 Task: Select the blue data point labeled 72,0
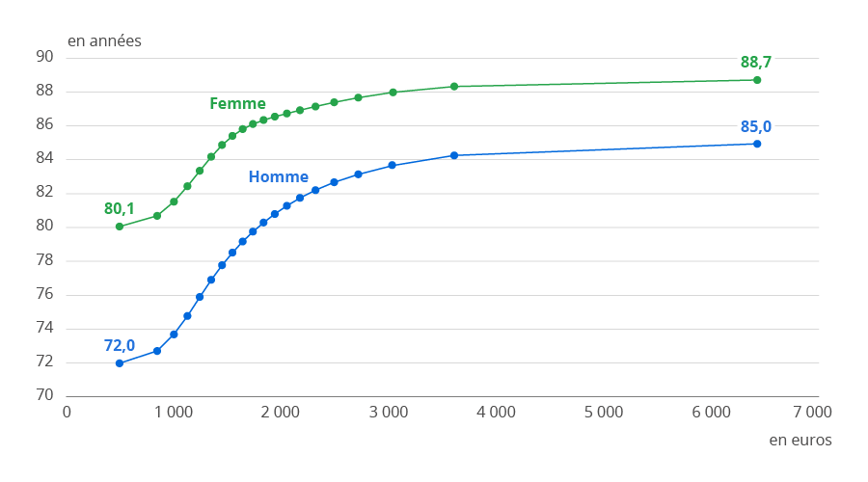click(x=120, y=363)
